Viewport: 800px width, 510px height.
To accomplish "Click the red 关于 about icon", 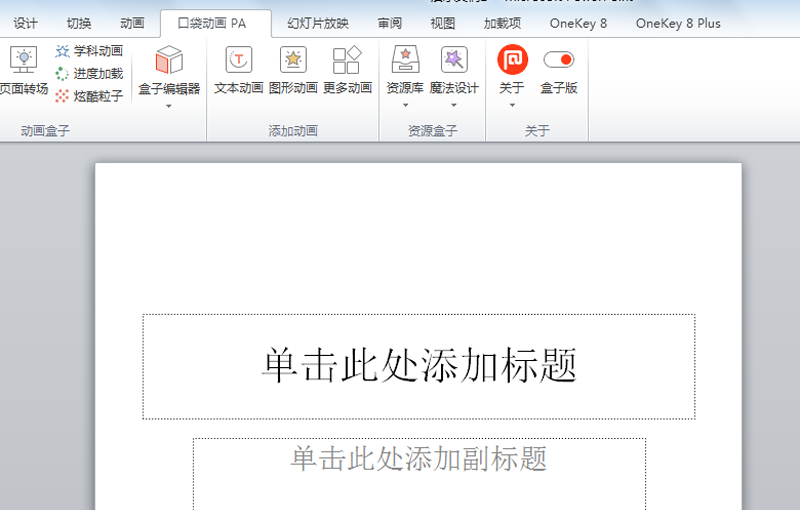I will click(512, 60).
